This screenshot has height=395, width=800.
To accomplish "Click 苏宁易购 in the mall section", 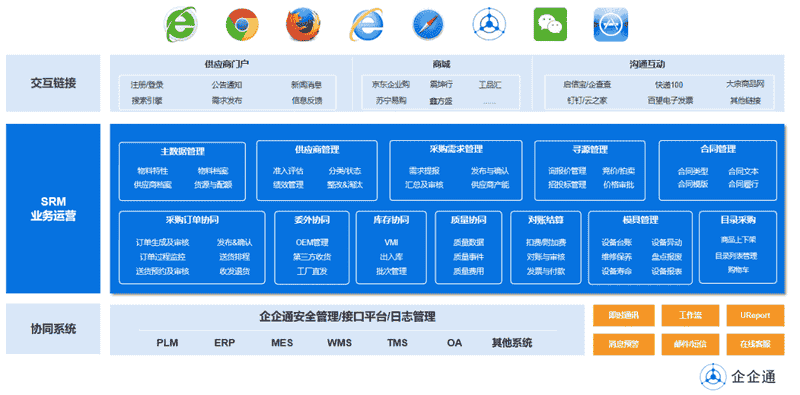I will click(x=390, y=101).
